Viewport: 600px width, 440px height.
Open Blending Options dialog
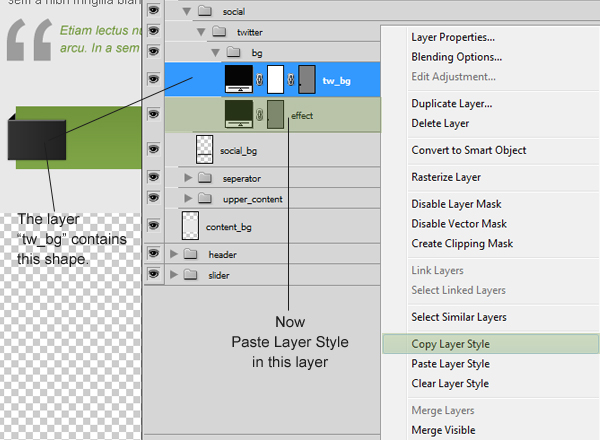pyautogui.click(x=457, y=57)
